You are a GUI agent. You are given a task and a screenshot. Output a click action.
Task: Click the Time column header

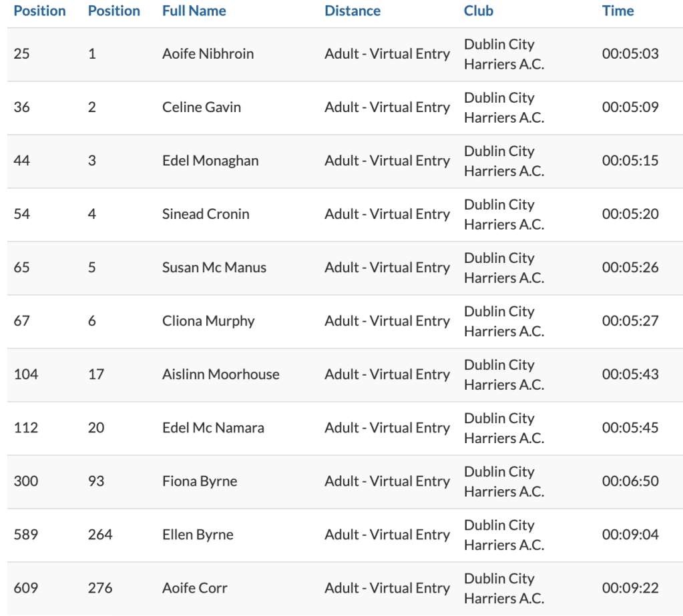click(x=618, y=11)
